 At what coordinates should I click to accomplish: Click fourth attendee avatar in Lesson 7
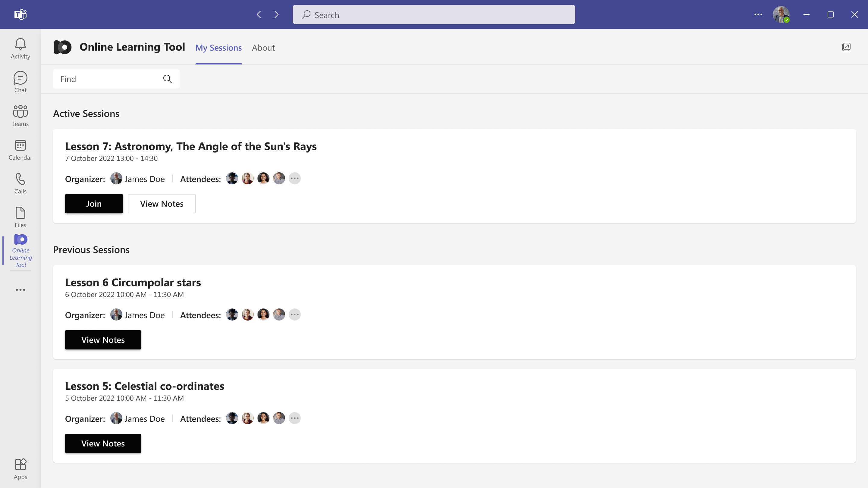click(279, 179)
